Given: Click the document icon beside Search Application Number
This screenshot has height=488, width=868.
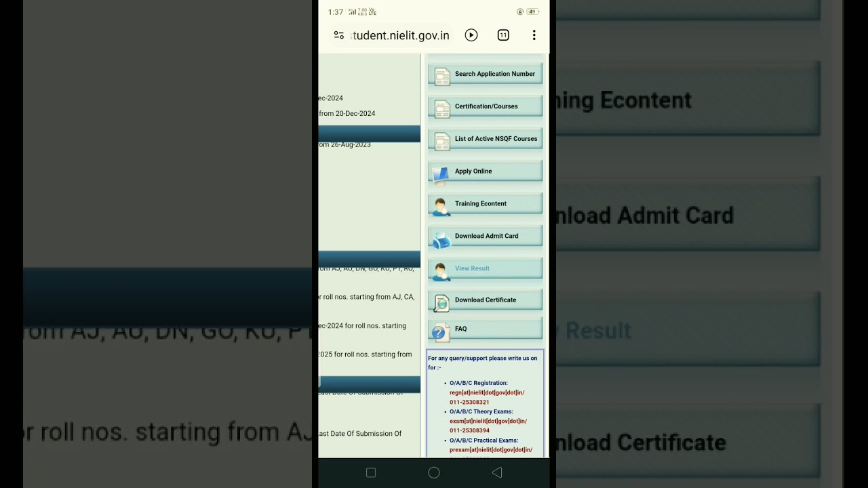Looking at the screenshot, I should coord(442,77).
